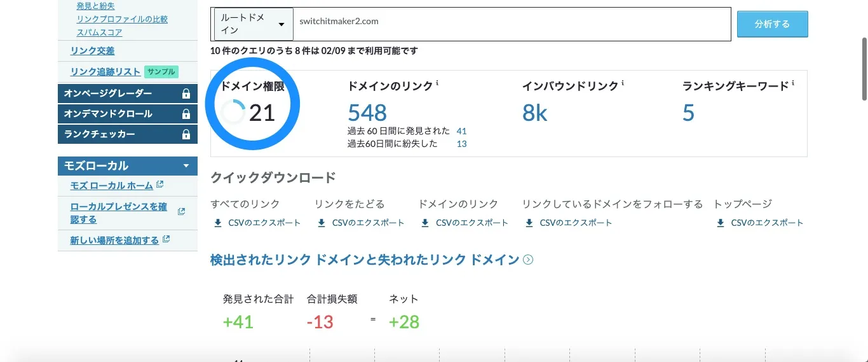Open ローカルプレゼンスを確認する link
Screen dimensions: 868x362
(x=119, y=213)
